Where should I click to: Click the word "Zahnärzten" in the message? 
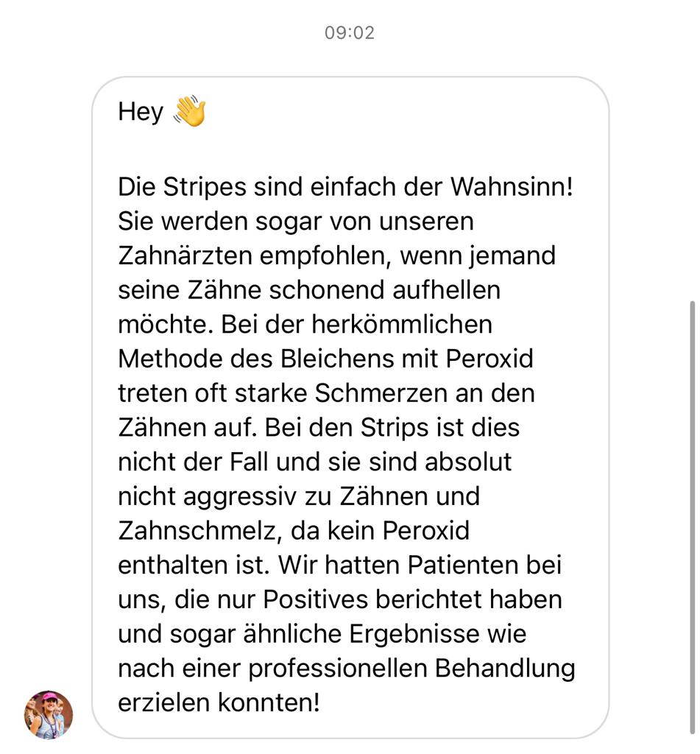[185, 256]
